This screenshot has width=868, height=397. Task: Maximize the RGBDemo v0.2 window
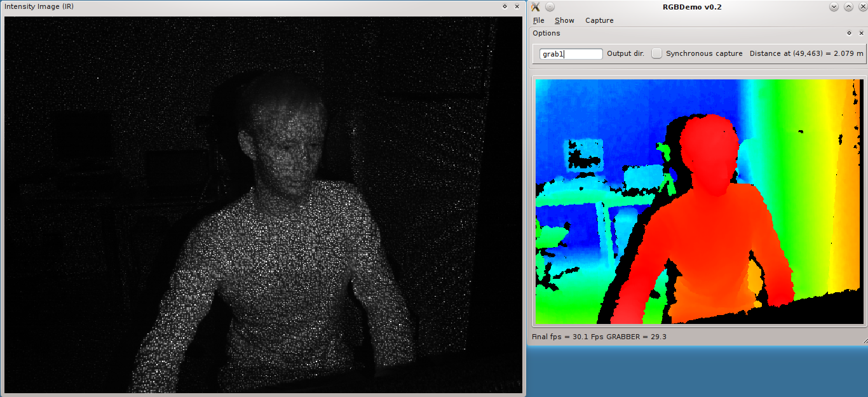click(x=848, y=6)
